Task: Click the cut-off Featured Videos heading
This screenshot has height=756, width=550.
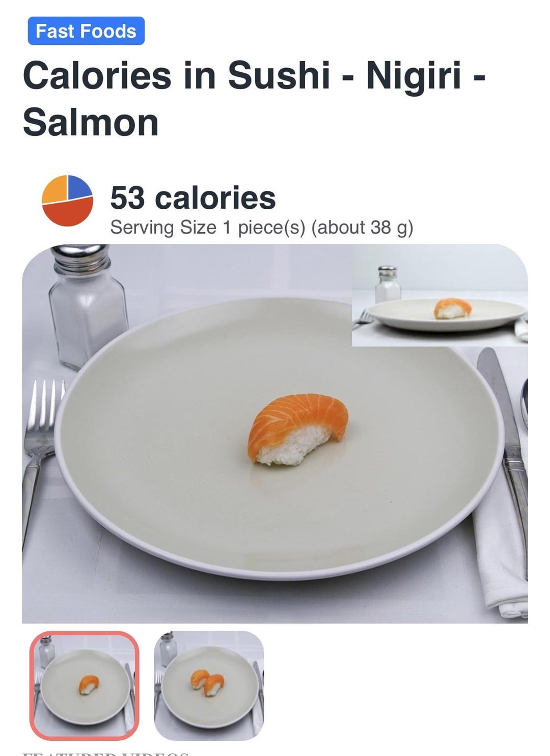Action: click(106, 753)
